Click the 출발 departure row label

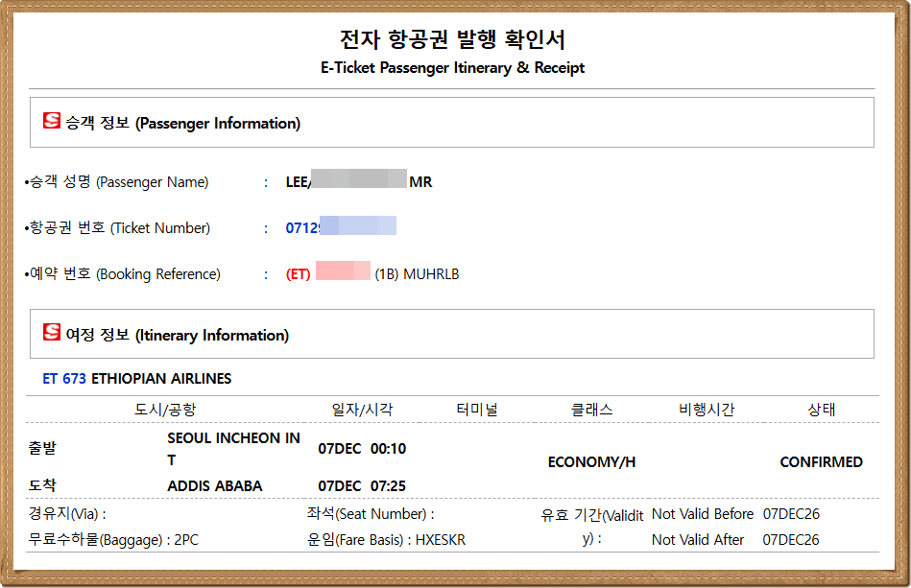click(42, 449)
